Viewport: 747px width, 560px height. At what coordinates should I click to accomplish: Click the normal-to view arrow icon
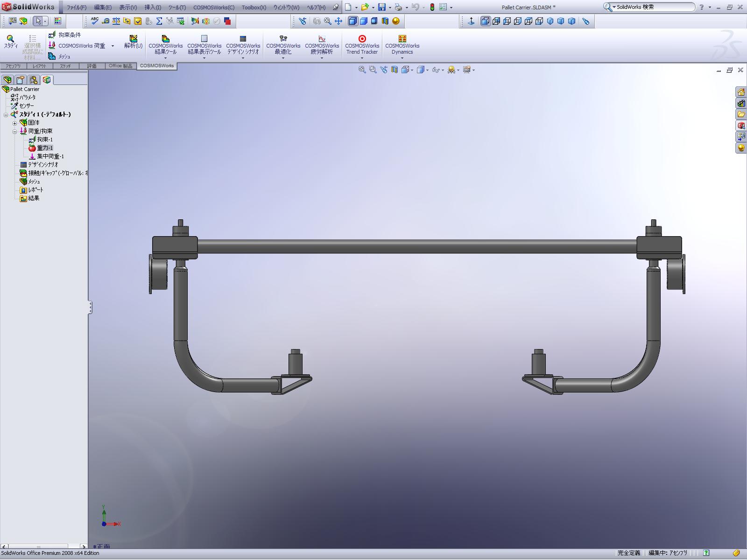(x=471, y=21)
